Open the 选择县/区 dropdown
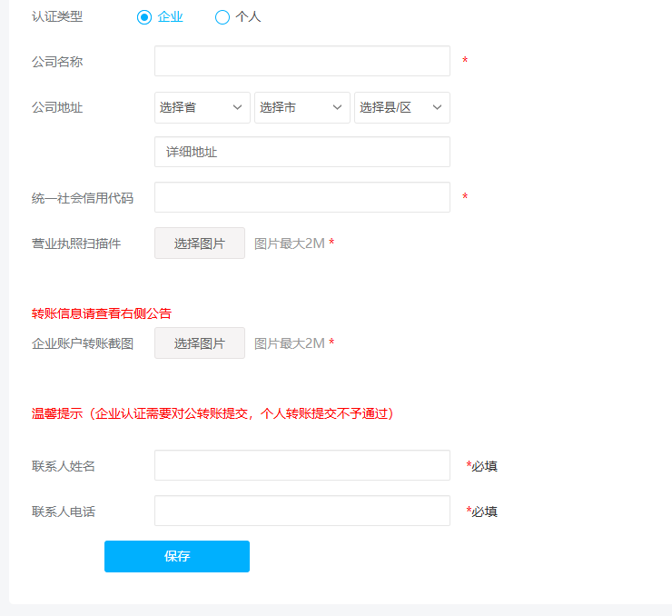Screen dimensions: 672x616 tap(402, 107)
